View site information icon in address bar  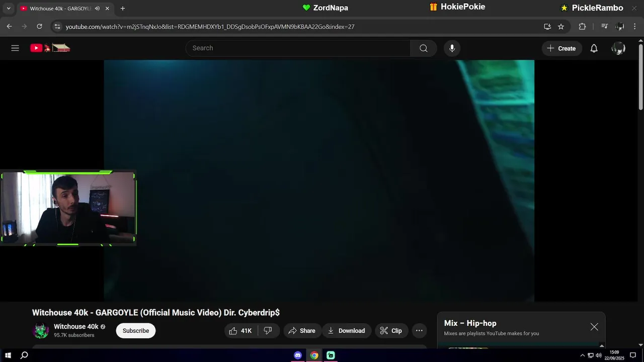(57, 27)
